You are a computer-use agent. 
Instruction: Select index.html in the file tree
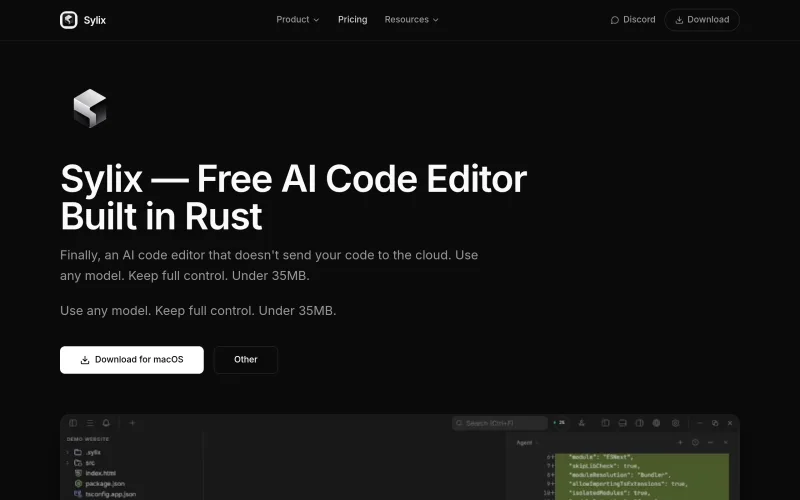(95, 473)
